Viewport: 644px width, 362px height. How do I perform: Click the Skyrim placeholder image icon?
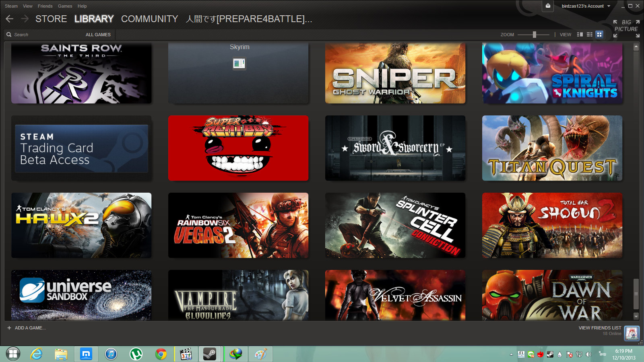[x=239, y=64]
